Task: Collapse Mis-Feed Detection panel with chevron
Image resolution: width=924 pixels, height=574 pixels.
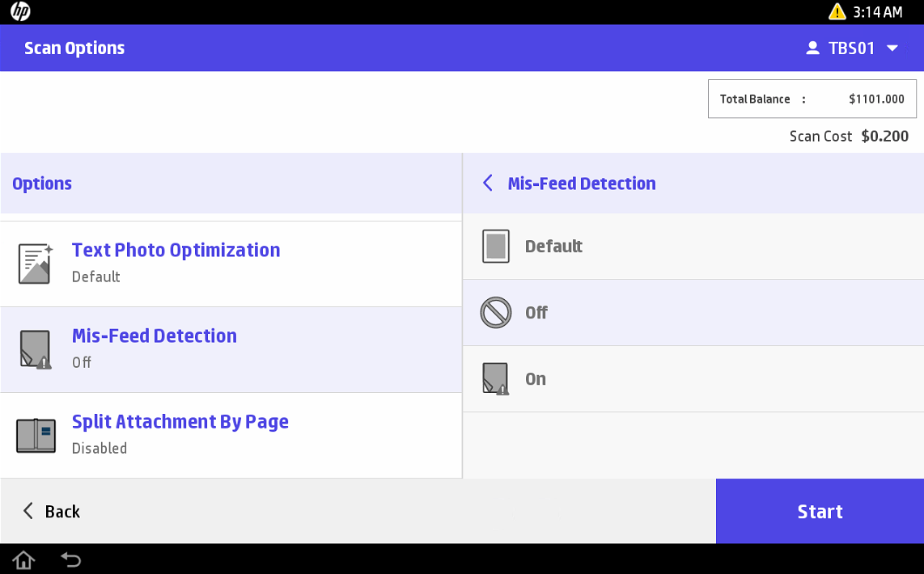Action: click(487, 184)
